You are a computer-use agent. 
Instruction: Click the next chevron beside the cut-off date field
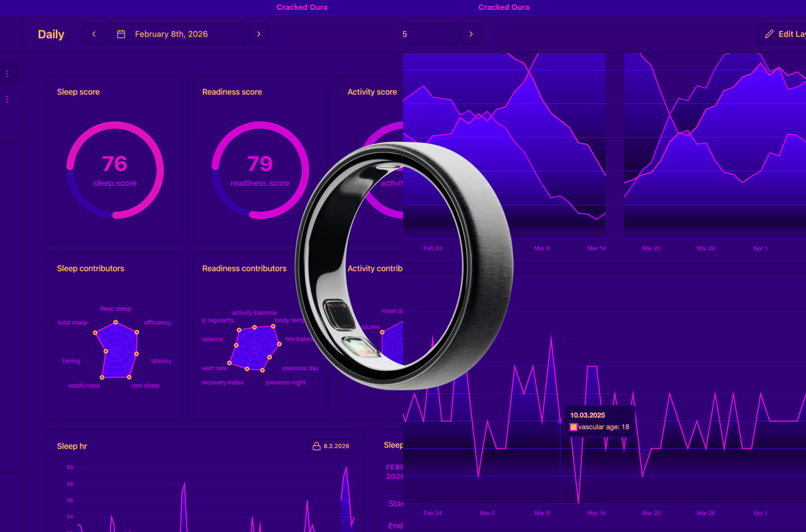(471, 34)
